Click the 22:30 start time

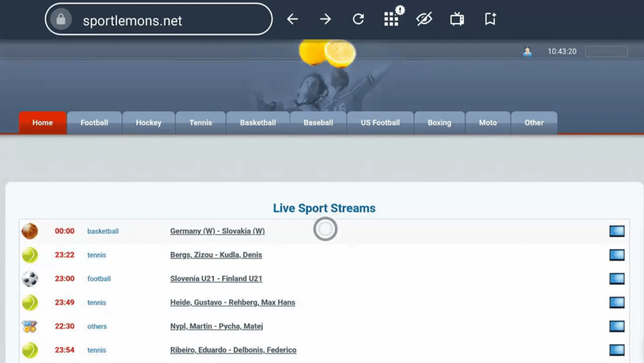point(65,326)
